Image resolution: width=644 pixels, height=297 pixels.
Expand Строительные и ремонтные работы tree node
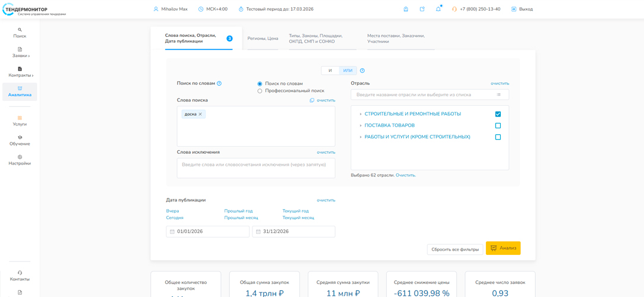point(360,114)
